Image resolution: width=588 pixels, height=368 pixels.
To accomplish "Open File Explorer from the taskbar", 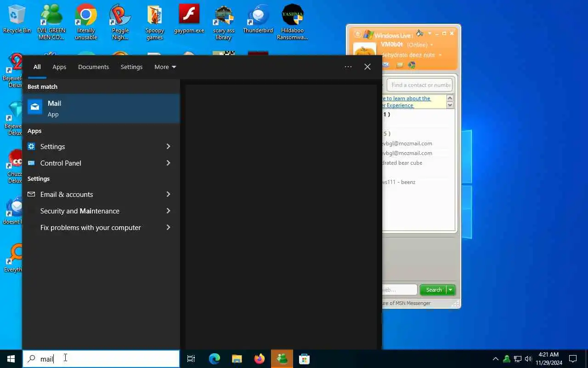I will click(237, 359).
